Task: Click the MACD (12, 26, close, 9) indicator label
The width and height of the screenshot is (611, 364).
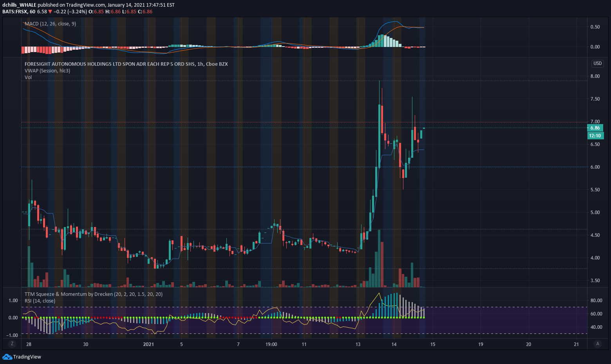Action: click(x=50, y=24)
